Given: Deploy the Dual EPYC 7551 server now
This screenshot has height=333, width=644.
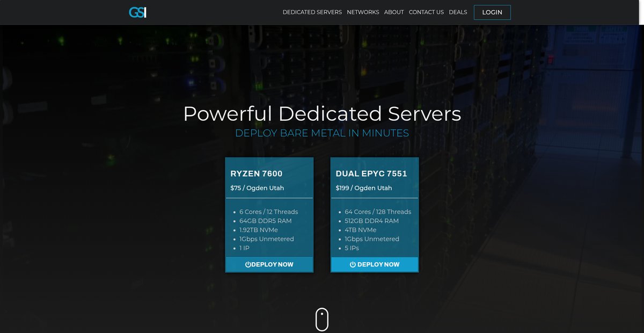Looking at the screenshot, I should (375, 264).
